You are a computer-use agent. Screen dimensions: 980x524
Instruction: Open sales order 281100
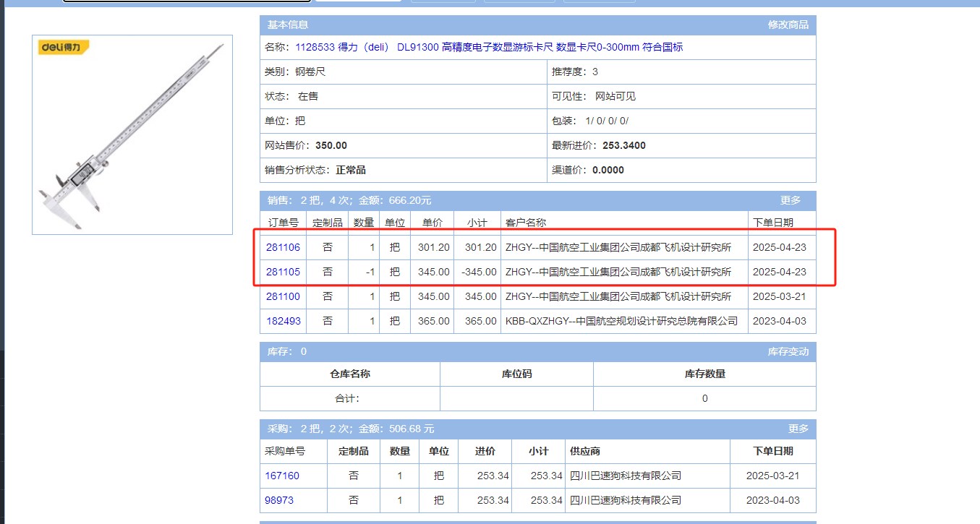point(283,296)
